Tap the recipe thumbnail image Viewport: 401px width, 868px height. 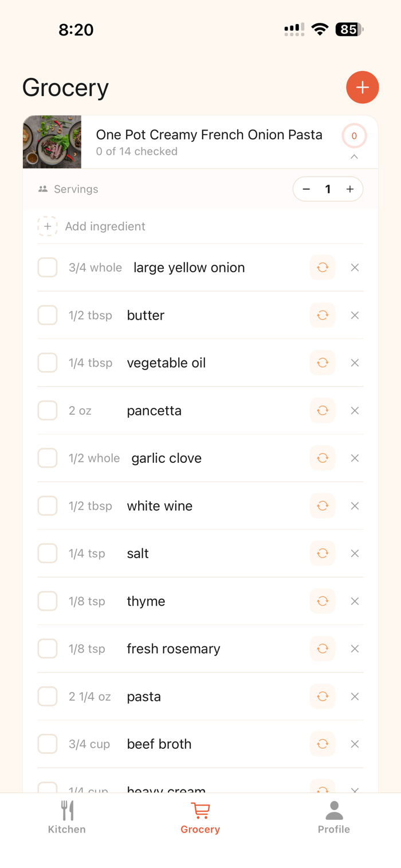tap(52, 142)
